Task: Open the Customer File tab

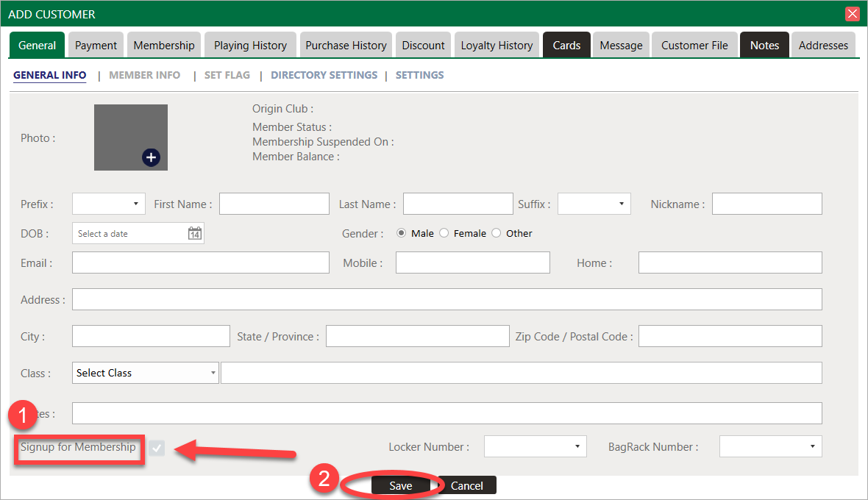Action: point(694,46)
